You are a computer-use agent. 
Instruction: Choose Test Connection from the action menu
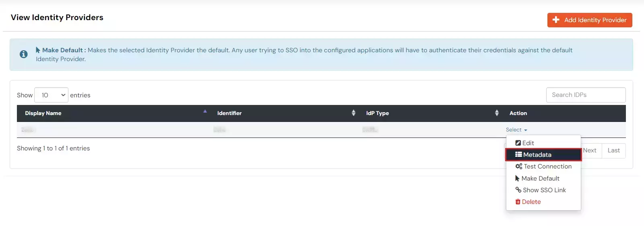pos(543,166)
